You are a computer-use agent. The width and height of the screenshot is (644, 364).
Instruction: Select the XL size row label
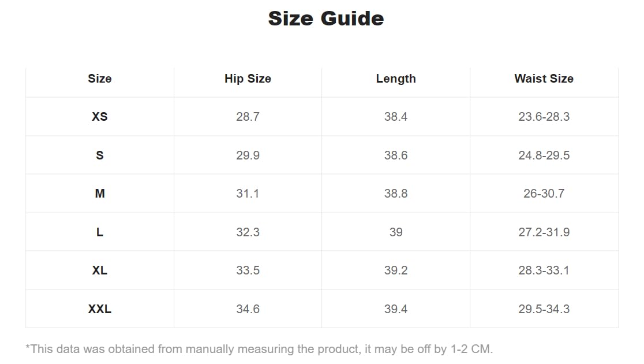(x=100, y=270)
